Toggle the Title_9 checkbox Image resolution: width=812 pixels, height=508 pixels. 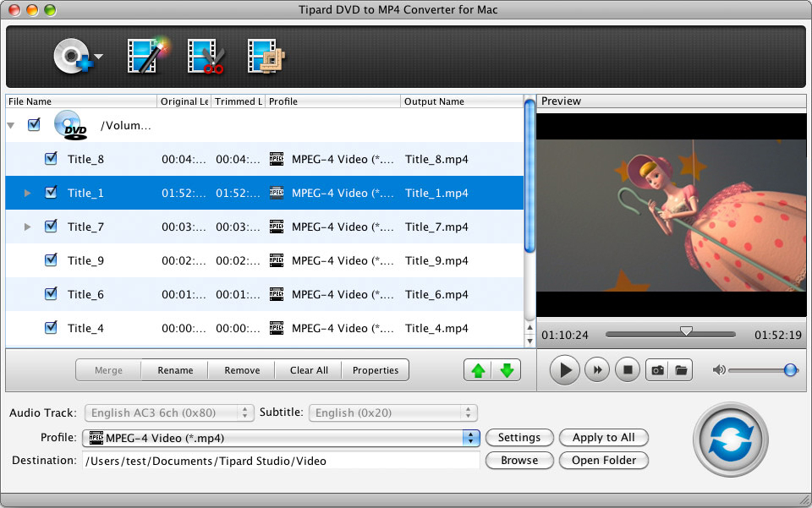coord(51,259)
